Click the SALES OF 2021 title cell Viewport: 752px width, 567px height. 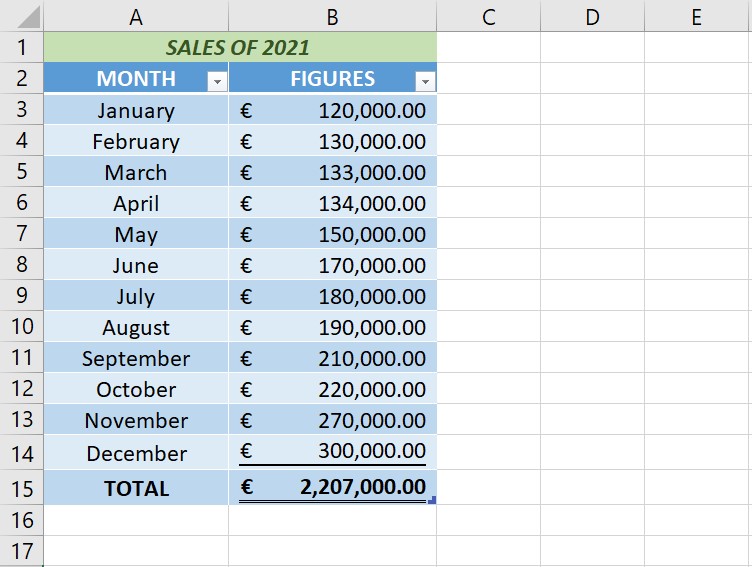coord(237,47)
